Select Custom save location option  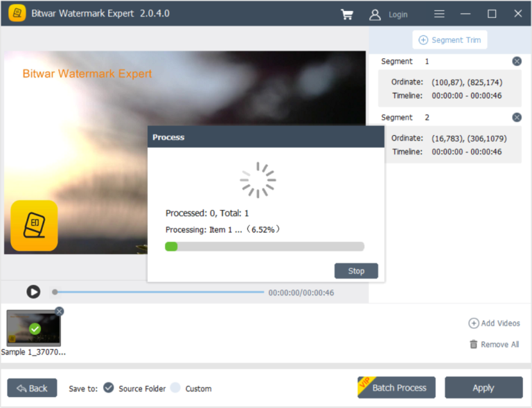(x=175, y=388)
